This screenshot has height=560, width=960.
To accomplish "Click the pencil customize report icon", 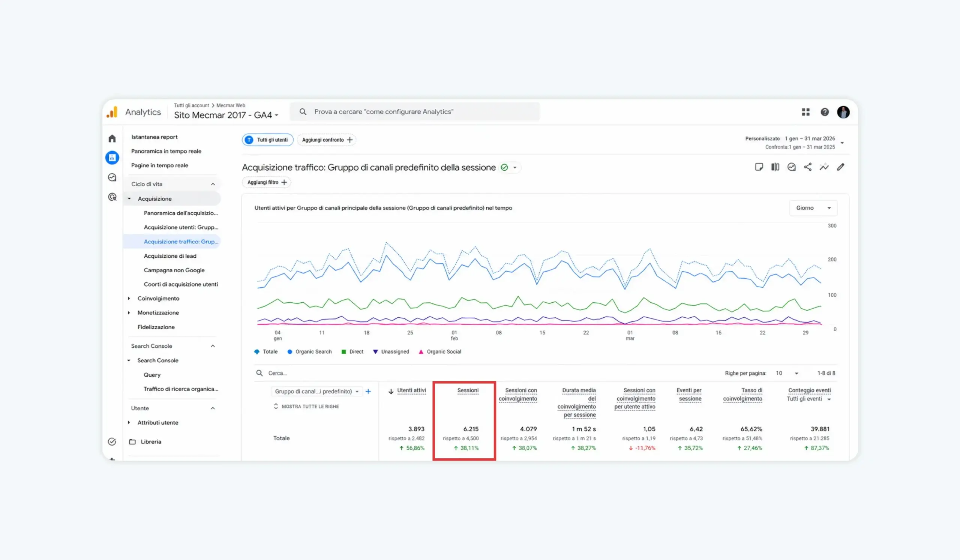I will (x=840, y=167).
